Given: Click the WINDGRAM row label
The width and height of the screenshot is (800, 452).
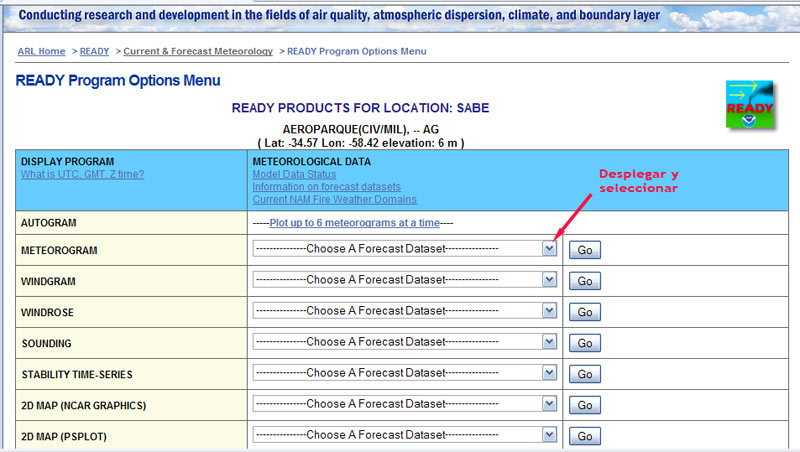Looking at the screenshot, I should coord(48,282).
